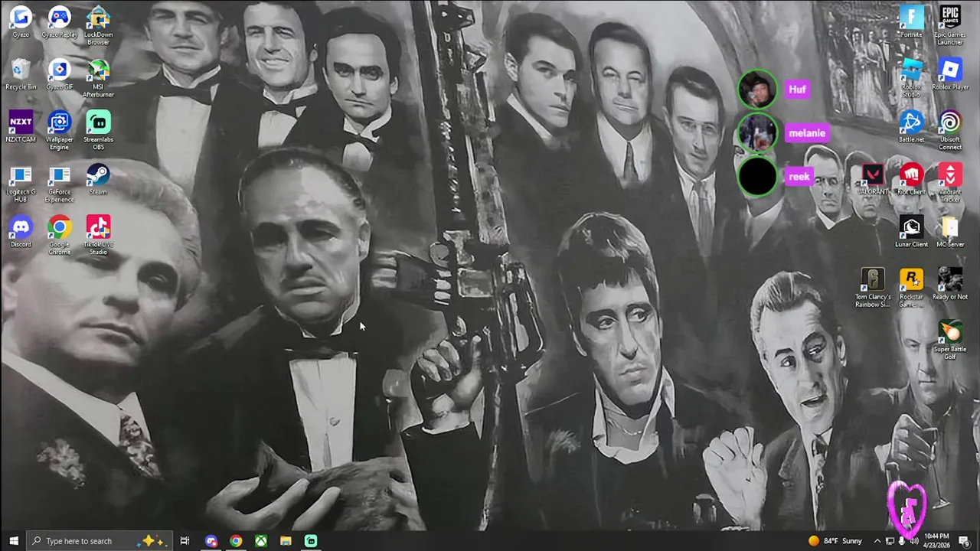Select the Huf avatar in the voice overlay

pyautogui.click(x=757, y=90)
